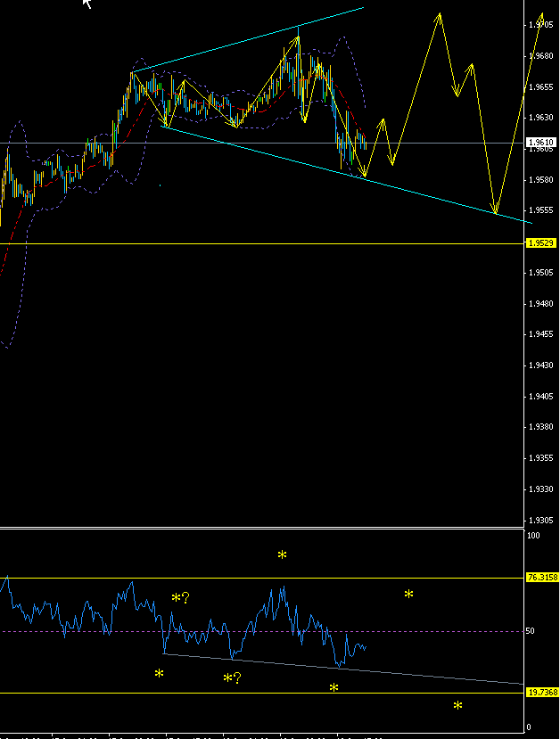
Task: Click the 1.9555 price axis value
Action: (x=541, y=210)
